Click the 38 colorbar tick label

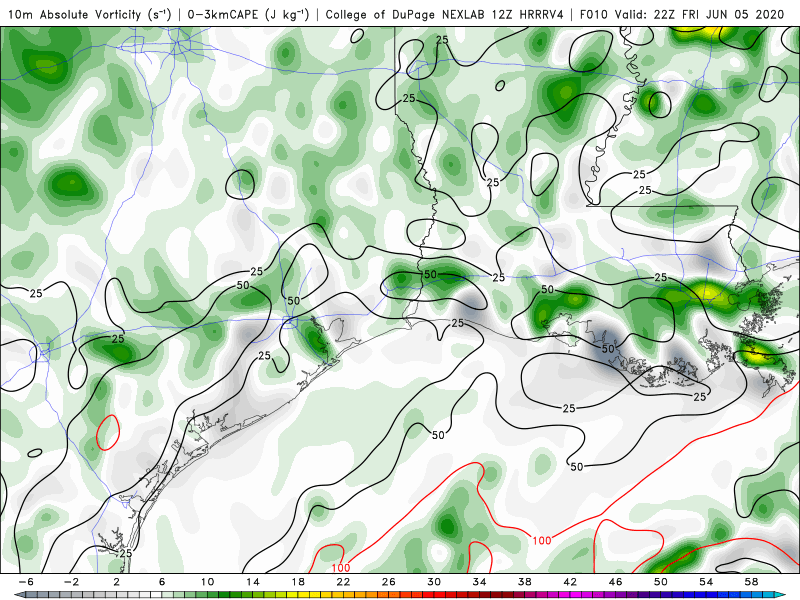point(525,582)
